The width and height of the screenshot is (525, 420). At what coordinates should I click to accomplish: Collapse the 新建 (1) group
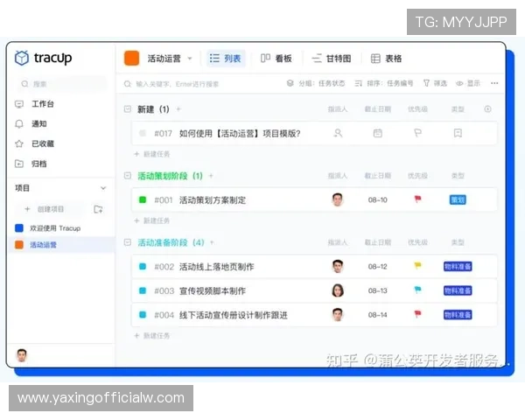pos(128,108)
